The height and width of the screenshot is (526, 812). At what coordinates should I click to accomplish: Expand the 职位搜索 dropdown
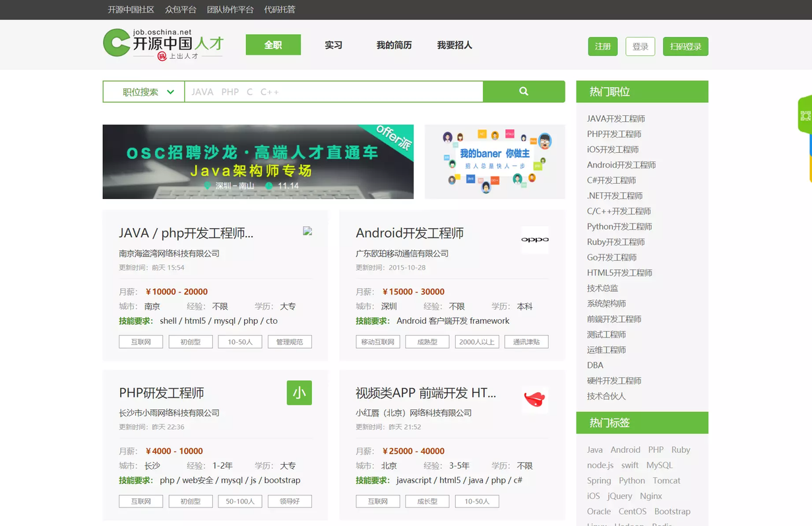144,92
